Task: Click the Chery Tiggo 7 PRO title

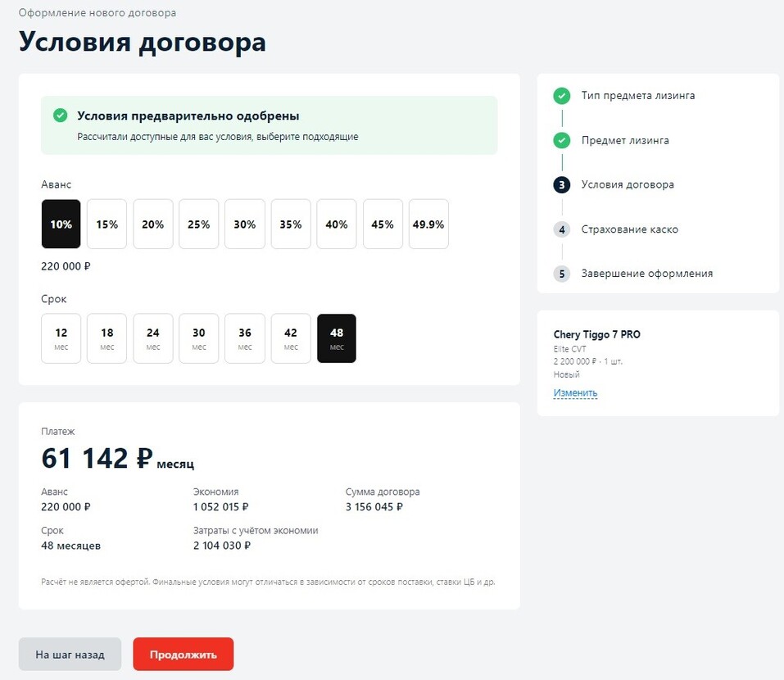Action: [596, 335]
